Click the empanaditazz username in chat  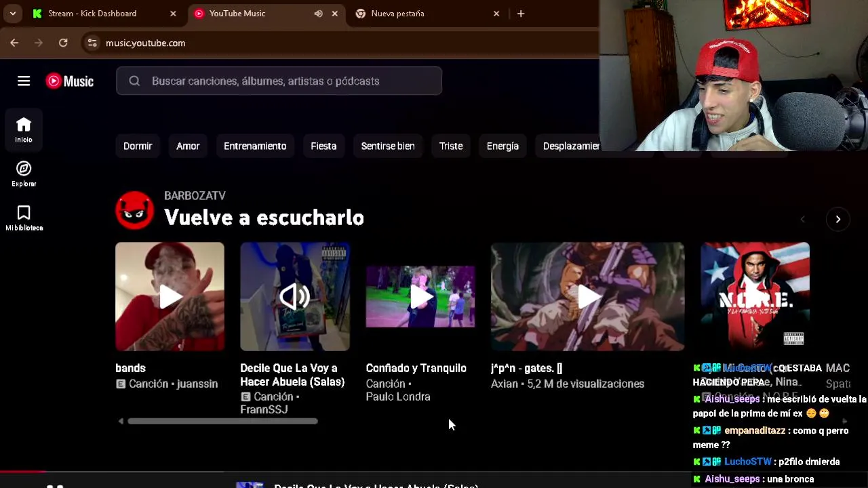click(x=755, y=430)
